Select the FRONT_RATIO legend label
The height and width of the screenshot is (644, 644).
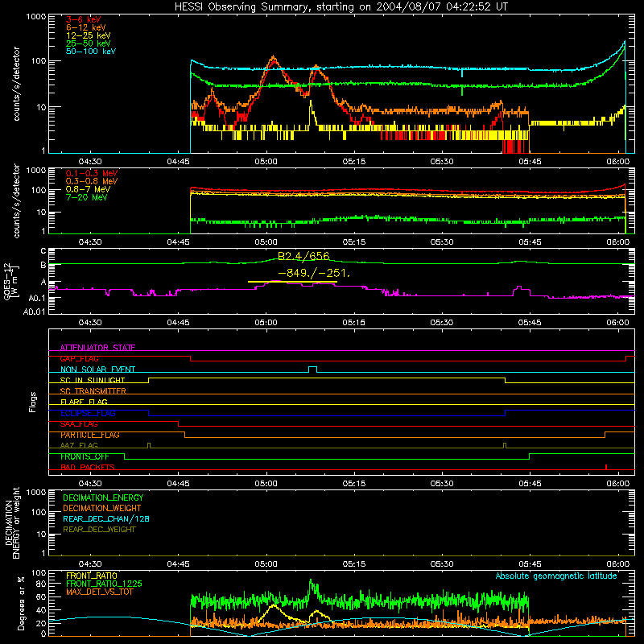(x=92, y=576)
